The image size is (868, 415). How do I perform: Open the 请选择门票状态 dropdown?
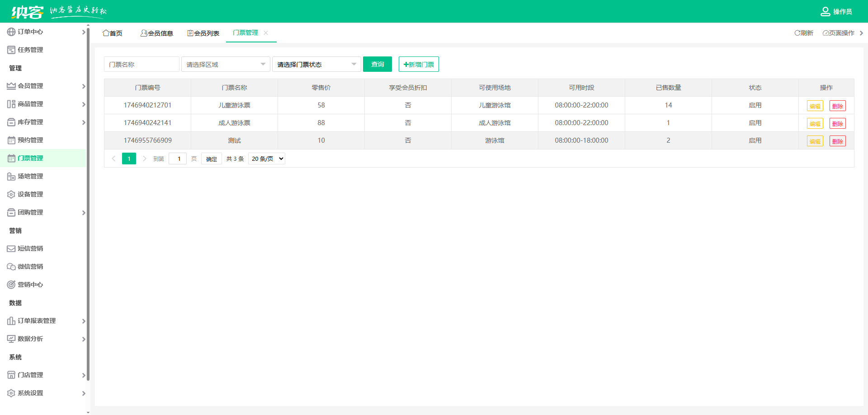316,64
